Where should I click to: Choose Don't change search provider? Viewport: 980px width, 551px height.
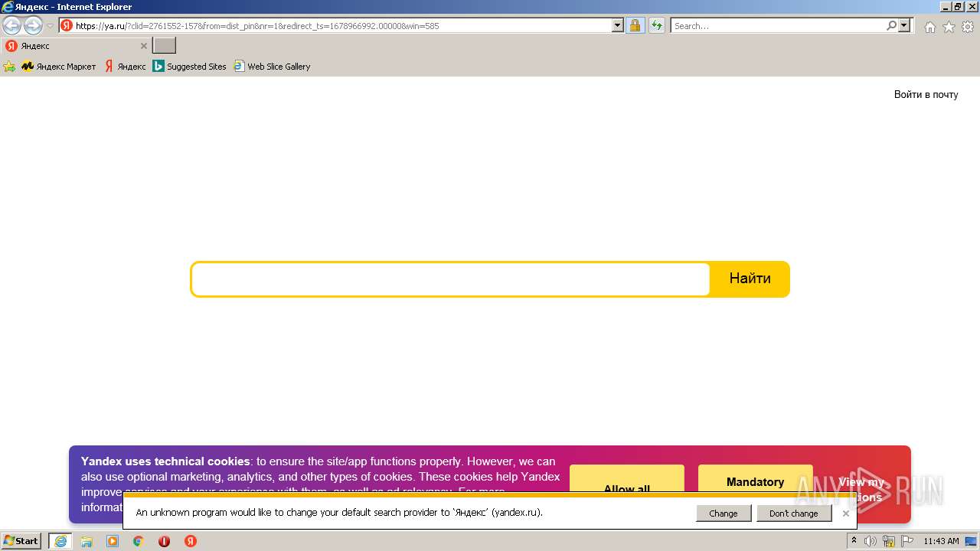pos(794,514)
